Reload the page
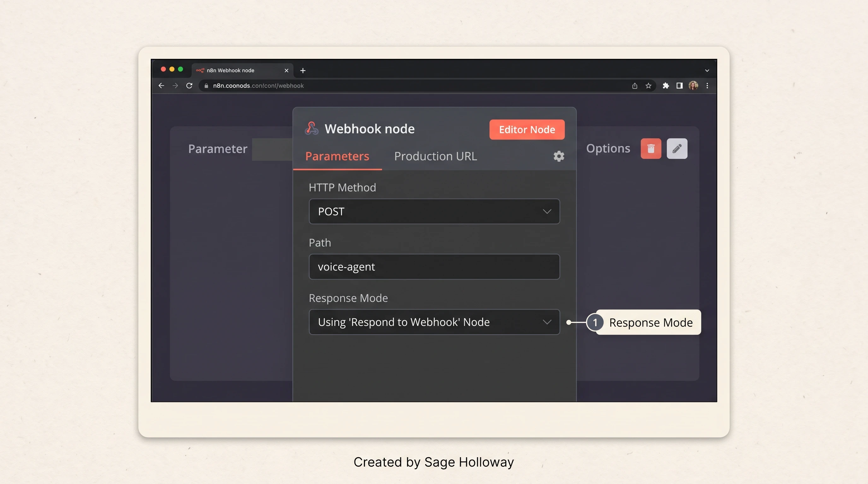The height and width of the screenshot is (484, 868). [x=189, y=85]
